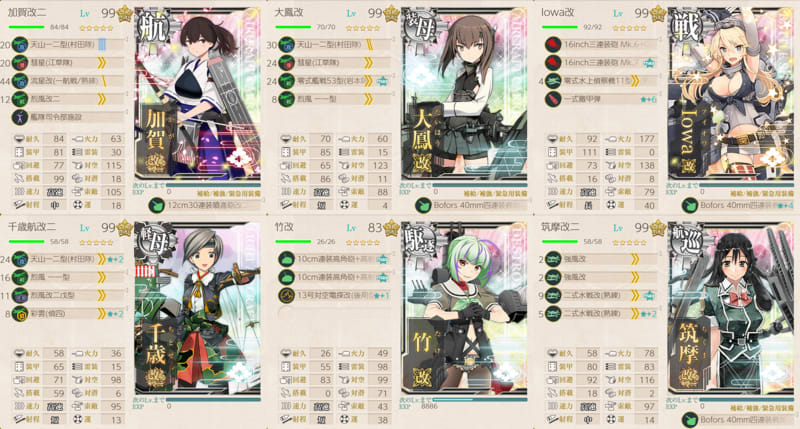800x429 pixels.
Task: Open Iowa Kai's character portrait card
Action: pos(731,94)
